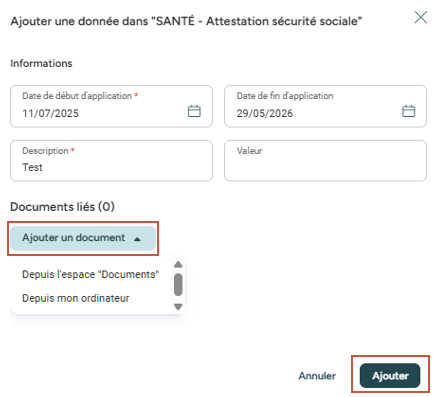The height and width of the screenshot is (397, 441).
Task: Click the Documents liés (0) heading
Action: coord(63,207)
